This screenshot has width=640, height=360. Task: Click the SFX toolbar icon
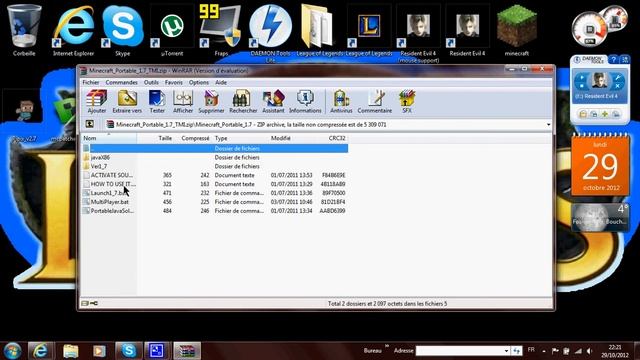pyautogui.click(x=407, y=102)
